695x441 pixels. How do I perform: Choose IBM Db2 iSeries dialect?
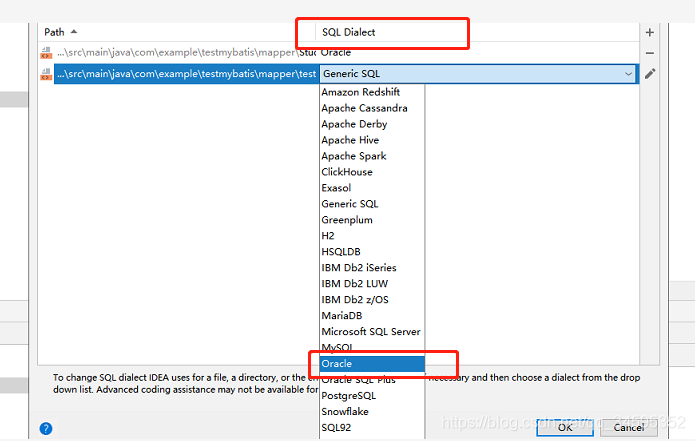[371, 268]
